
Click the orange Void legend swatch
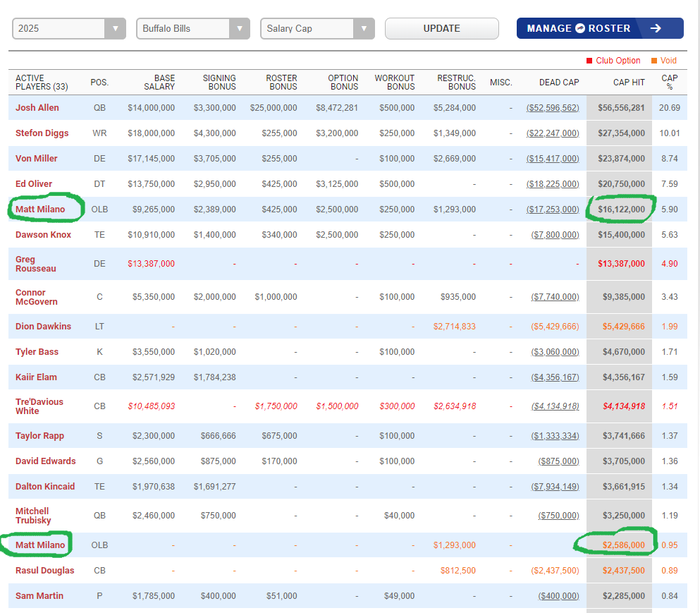(x=654, y=61)
